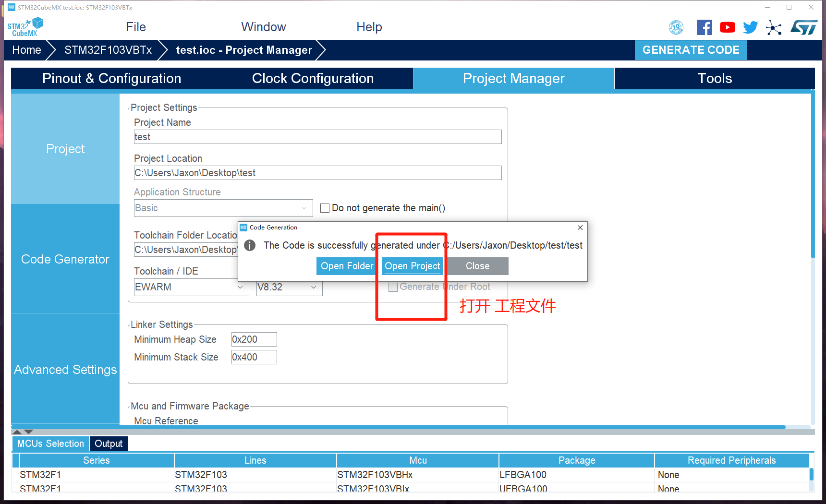Image resolution: width=826 pixels, height=504 pixels.
Task: Select the Project Manager tab
Action: pyautogui.click(x=514, y=78)
